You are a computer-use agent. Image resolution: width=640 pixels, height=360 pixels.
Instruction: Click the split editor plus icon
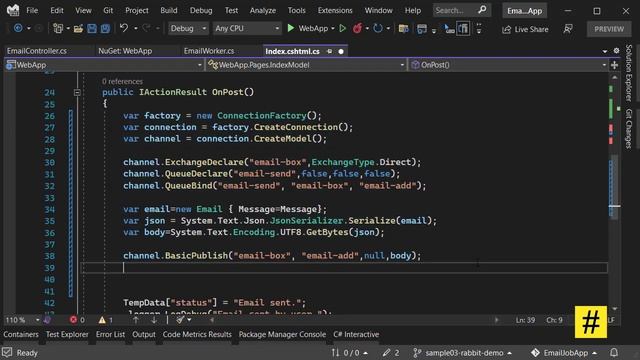click(x=614, y=65)
